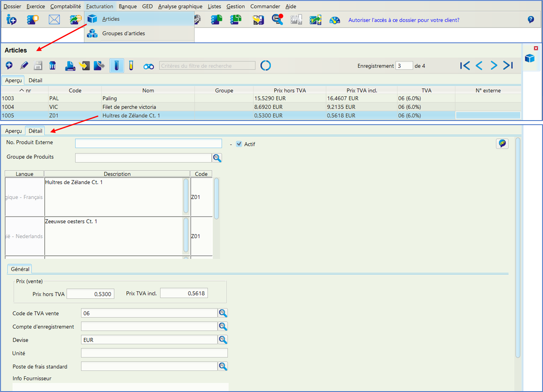Toggle the Actif checkbox
This screenshot has height=392, width=543.
point(239,144)
